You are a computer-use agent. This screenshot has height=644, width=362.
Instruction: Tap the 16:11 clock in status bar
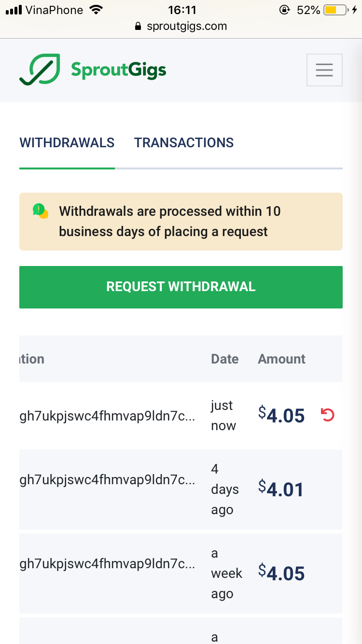[x=182, y=10]
